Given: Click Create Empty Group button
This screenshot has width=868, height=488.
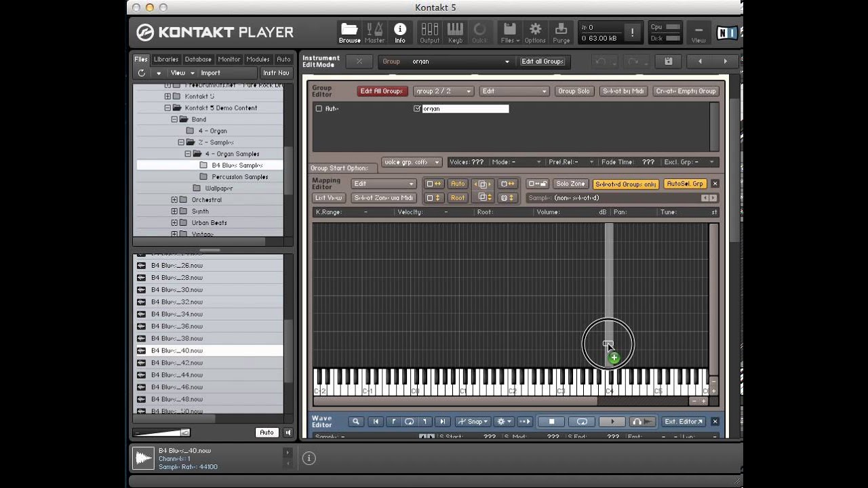Looking at the screenshot, I should (686, 91).
